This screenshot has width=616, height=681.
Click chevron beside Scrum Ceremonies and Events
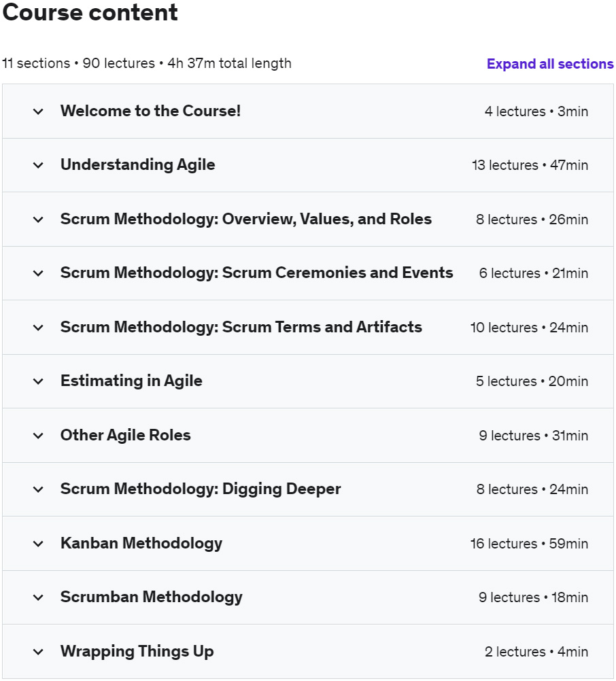(x=38, y=274)
